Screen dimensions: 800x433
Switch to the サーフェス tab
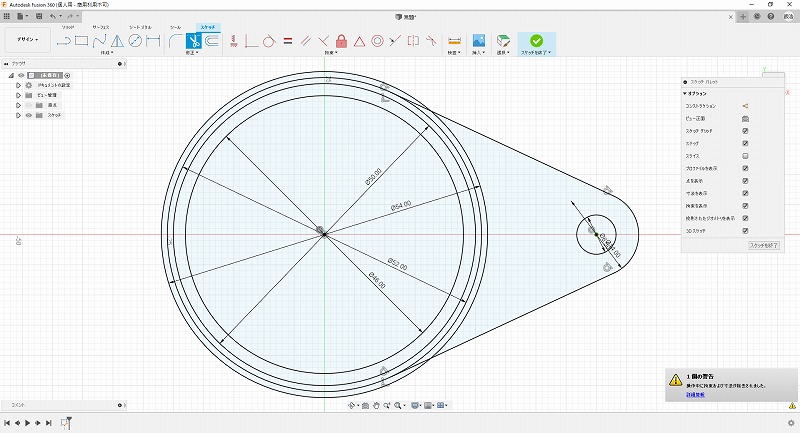(101, 27)
